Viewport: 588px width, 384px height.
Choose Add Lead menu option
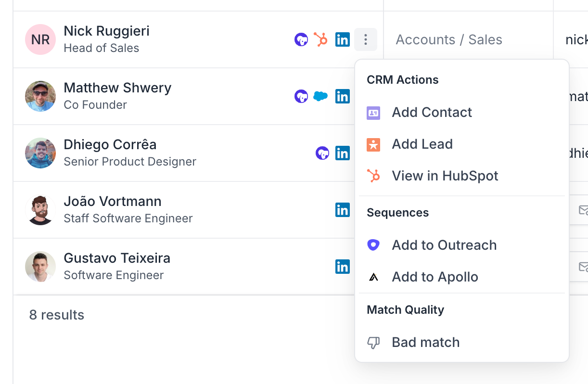(422, 144)
